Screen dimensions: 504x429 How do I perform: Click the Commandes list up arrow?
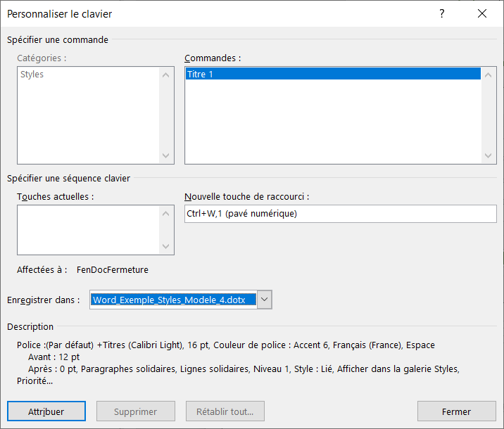pyautogui.click(x=489, y=75)
